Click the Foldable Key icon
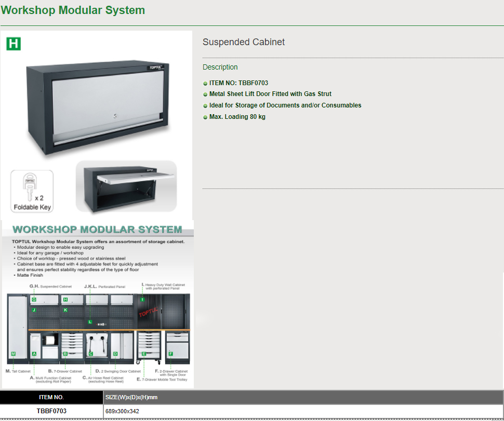Viewport: 504px width, 421px height. click(32, 191)
